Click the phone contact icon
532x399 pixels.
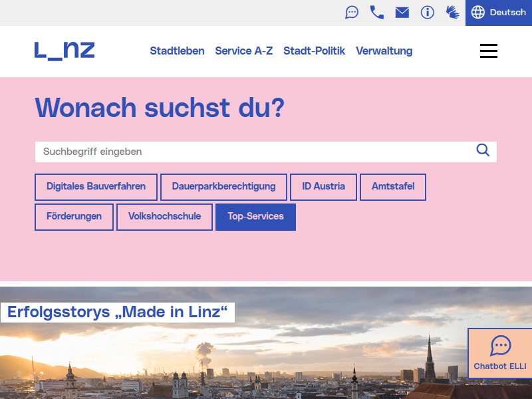pos(377,13)
